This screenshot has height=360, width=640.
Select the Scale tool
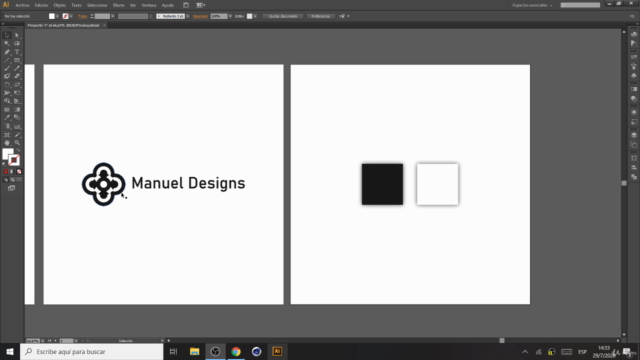pos(17,85)
